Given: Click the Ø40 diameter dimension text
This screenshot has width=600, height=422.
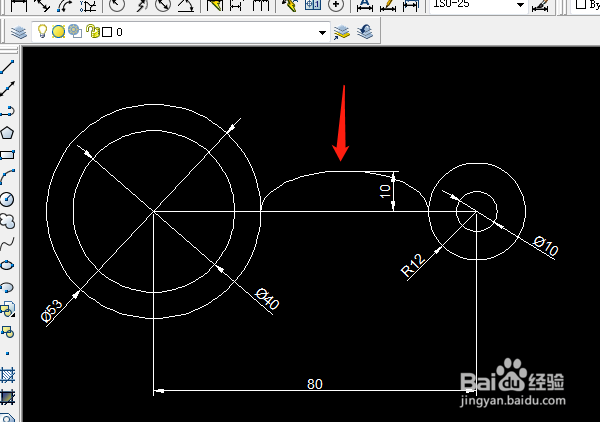Looking at the screenshot, I should tap(267, 298).
